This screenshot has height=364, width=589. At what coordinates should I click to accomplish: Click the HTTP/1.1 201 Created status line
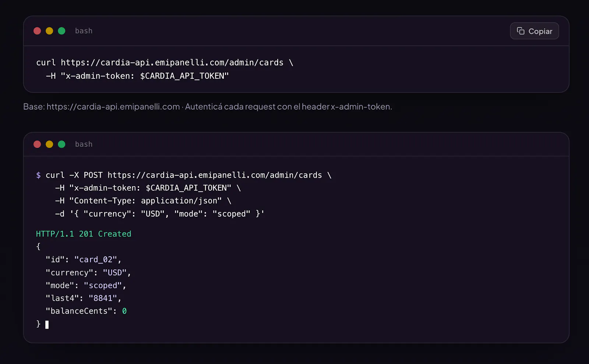pos(84,234)
